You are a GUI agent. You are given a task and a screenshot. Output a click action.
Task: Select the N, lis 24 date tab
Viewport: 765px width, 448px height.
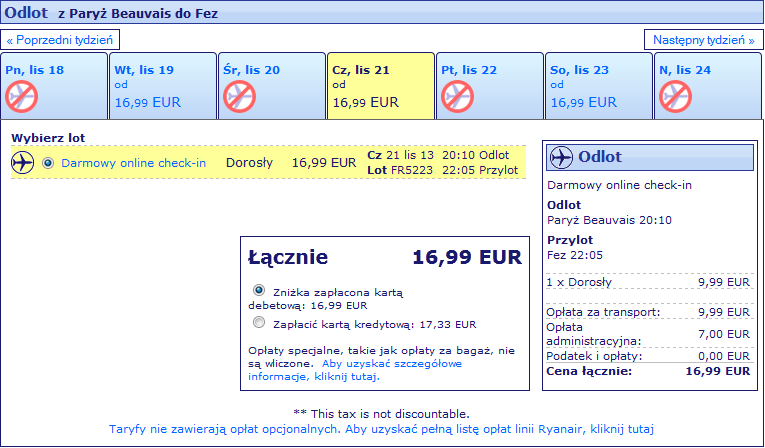point(708,86)
